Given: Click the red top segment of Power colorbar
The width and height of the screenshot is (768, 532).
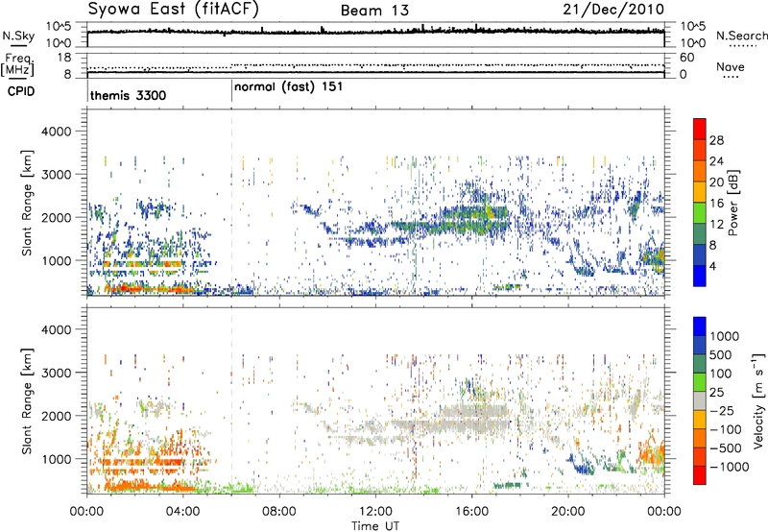Looking at the screenshot, I should (x=700, y=127).
